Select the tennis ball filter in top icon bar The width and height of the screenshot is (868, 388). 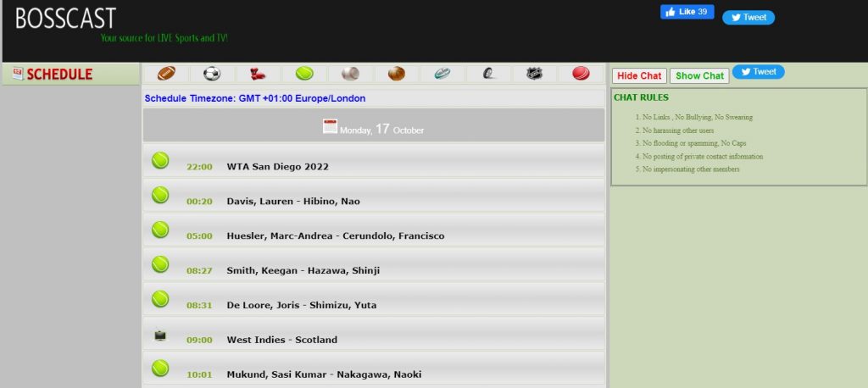click(304, 74)
